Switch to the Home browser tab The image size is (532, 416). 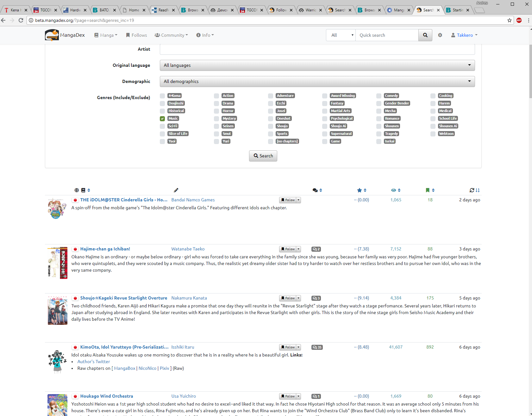134,10
